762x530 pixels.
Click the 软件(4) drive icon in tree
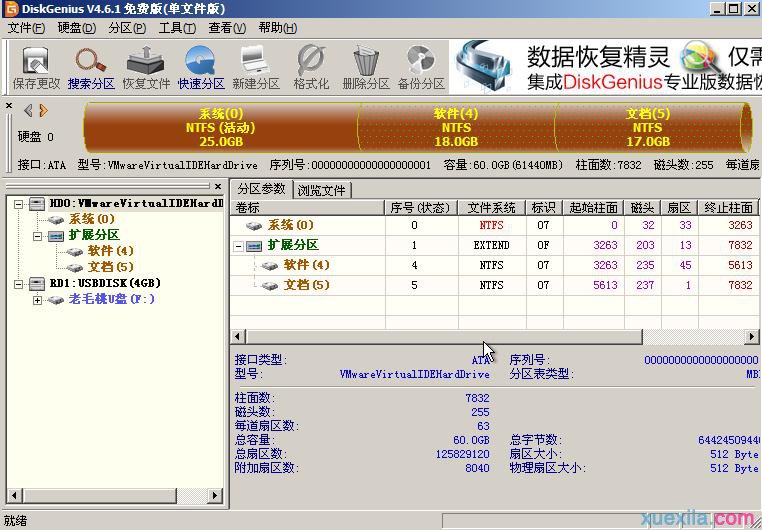[74, 252]
